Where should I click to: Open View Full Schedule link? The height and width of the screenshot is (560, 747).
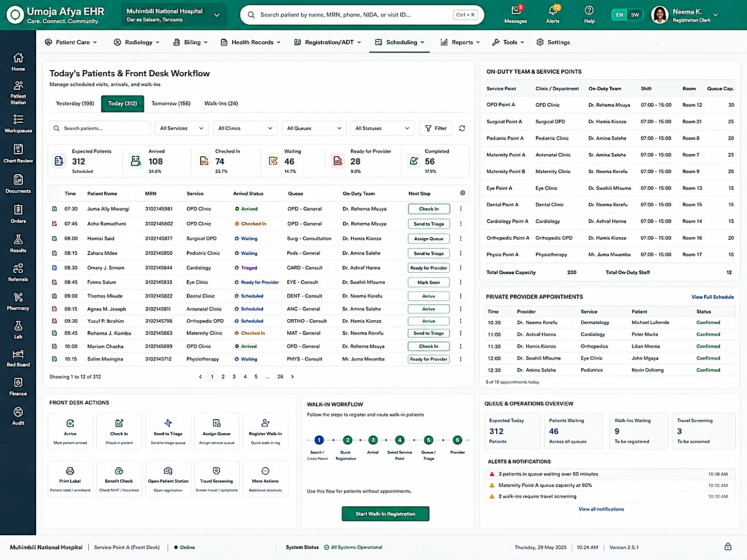(x=712, y=297)
